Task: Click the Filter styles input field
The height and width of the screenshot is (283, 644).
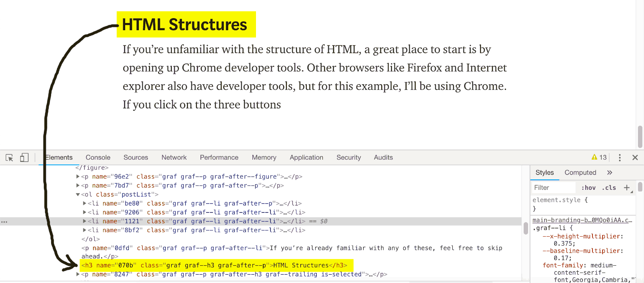Action: click(553, 188)
